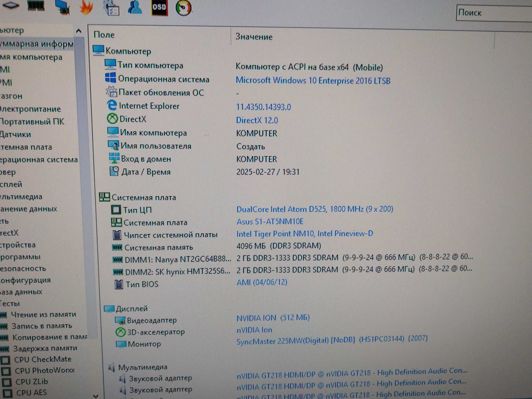Expand Системная плата in sidebar tree
This screenshot has height=399, width=532.
coord(26,147)
